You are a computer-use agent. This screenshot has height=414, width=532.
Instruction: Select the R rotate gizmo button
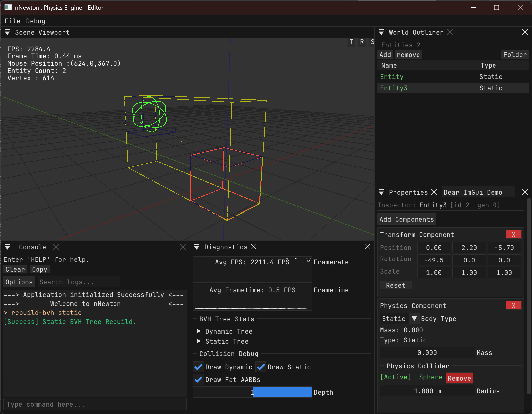362,42
